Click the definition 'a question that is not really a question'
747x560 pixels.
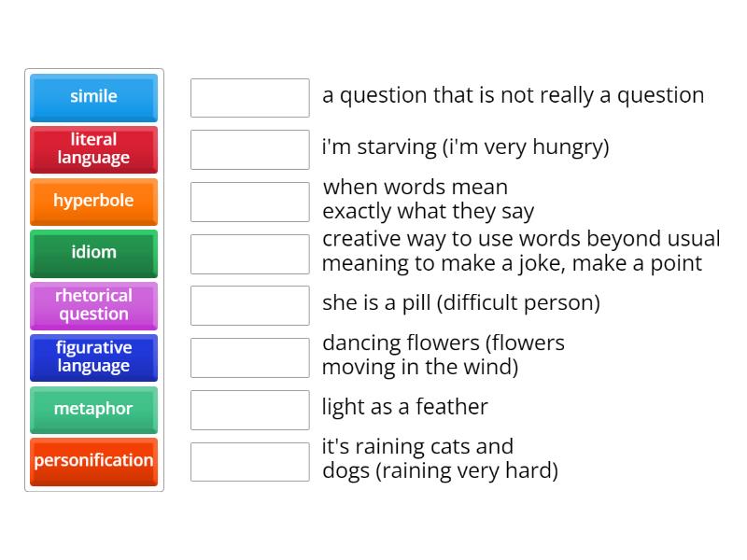pyautogui.click(x=513, y=95)
